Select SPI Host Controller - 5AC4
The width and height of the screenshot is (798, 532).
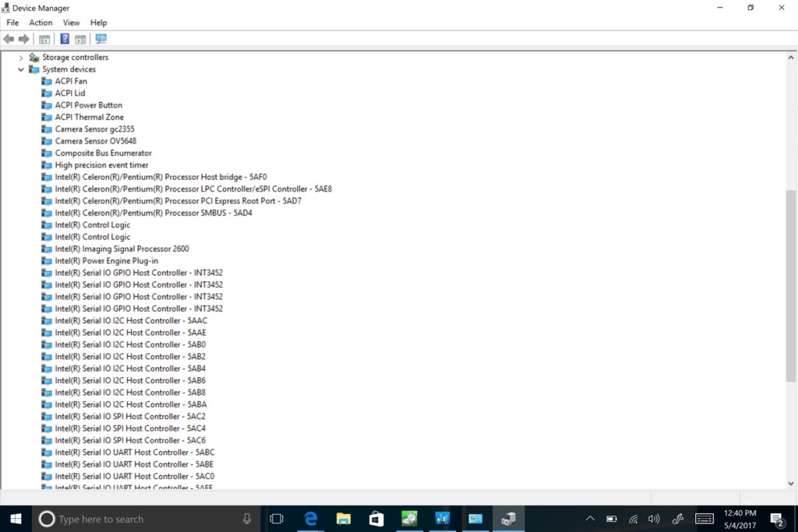point(130,428)
